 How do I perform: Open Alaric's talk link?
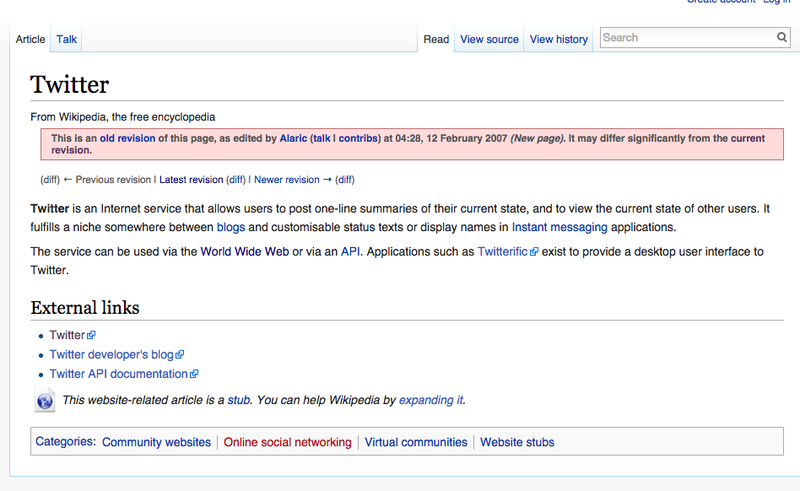point(321,138)
